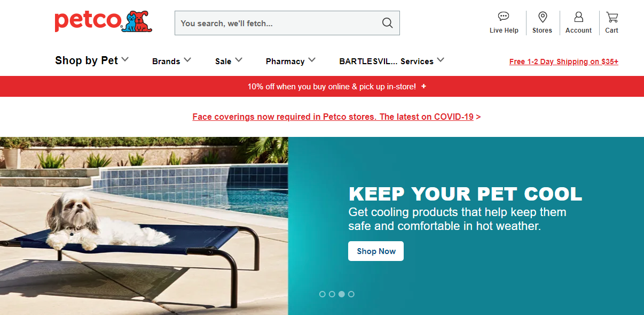
Task: Select the fourth carousel slide dot
Action: click(x=351, y=294)
